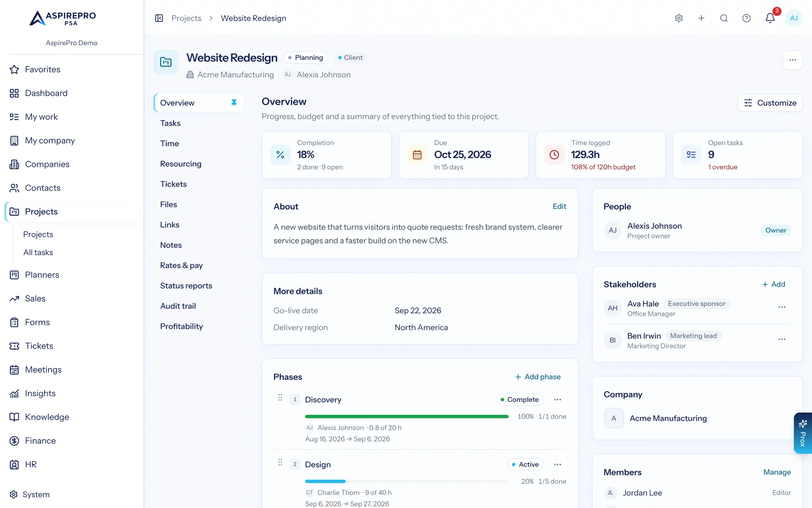Viewport: 812px width, 508px height.
Task: Switch to the Tasks tab
Action: (x=199, y=123)
